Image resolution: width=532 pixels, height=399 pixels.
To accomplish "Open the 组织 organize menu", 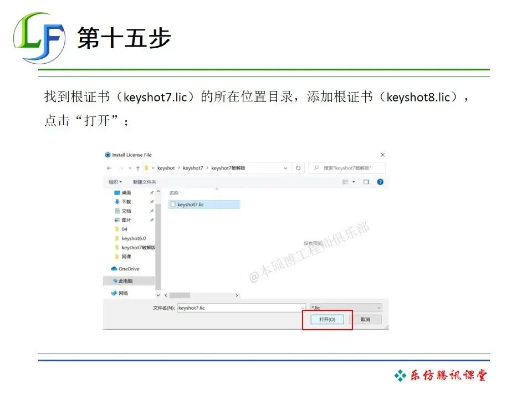I will (115, 182).
